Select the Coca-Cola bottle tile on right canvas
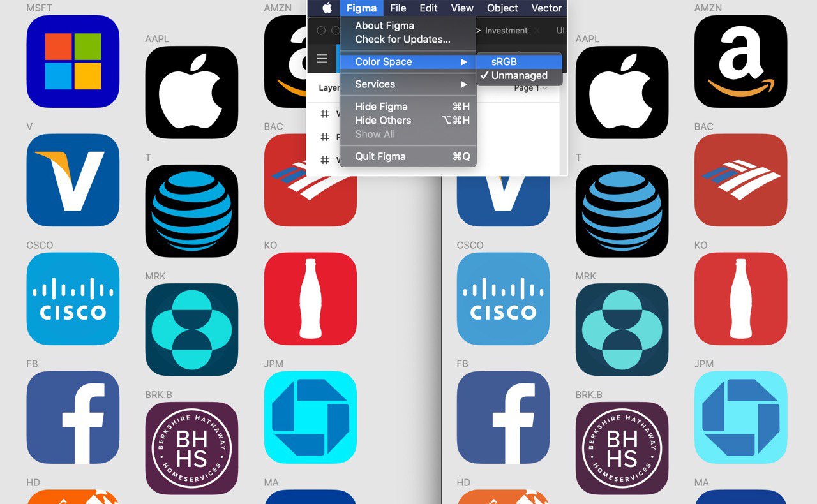This screenshot has width=817, height=504. point(740,299)
